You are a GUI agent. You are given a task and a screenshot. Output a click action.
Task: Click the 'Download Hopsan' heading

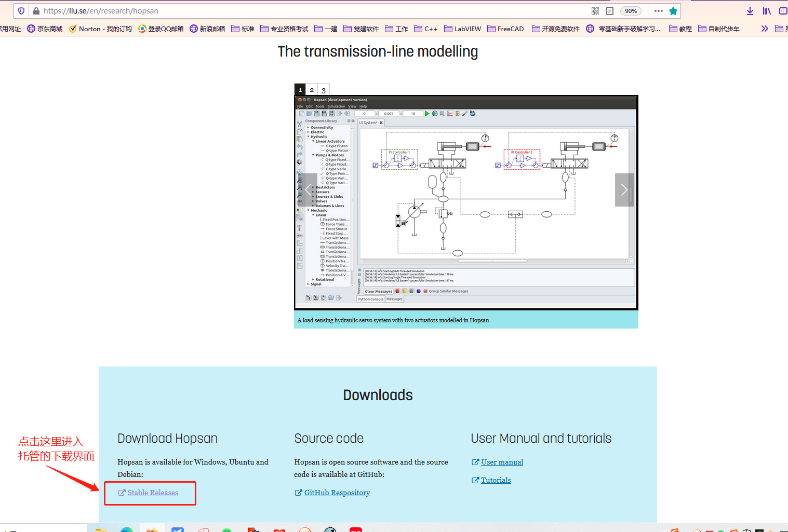pos(167,438)
